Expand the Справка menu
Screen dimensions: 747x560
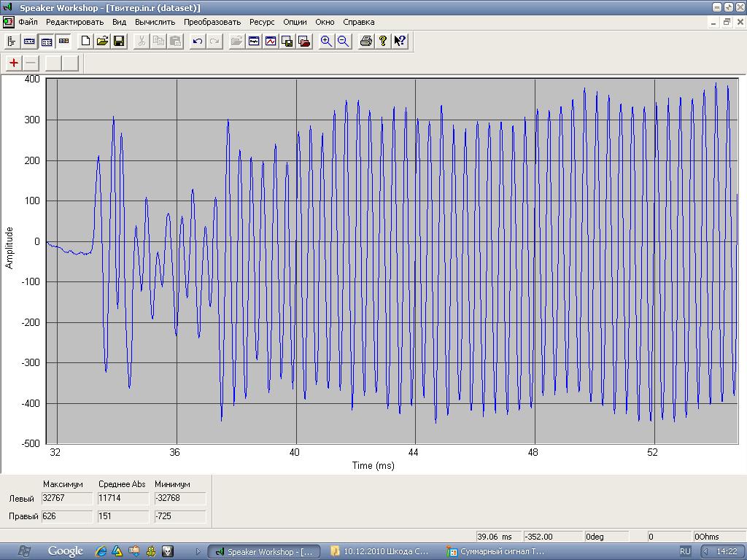pyautogui.click(x=359, y=22)
